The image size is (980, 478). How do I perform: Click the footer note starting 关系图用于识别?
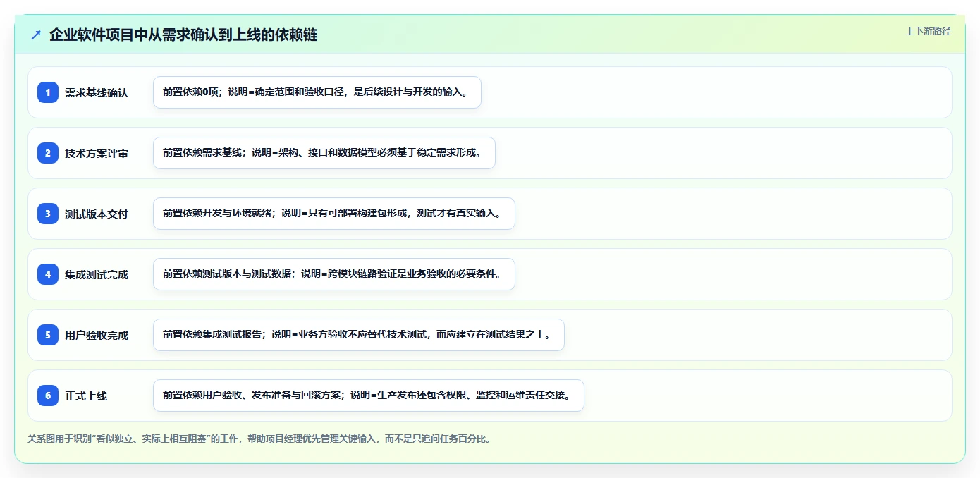pyautogui.click(x=259, y=439)
